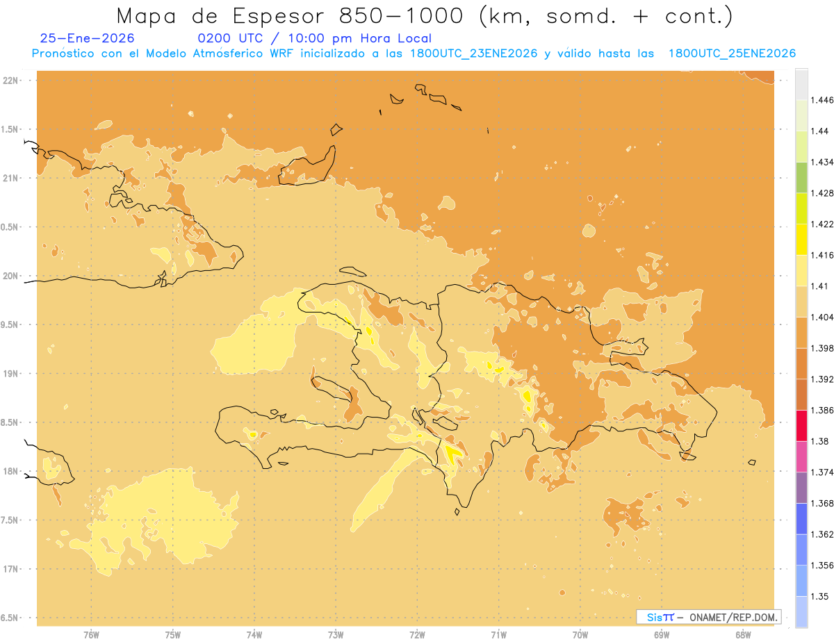Select the bright yellow legend band between 1.416 and 1.422
The height and width of the screenshot is (644, 834).
point(801,239)
